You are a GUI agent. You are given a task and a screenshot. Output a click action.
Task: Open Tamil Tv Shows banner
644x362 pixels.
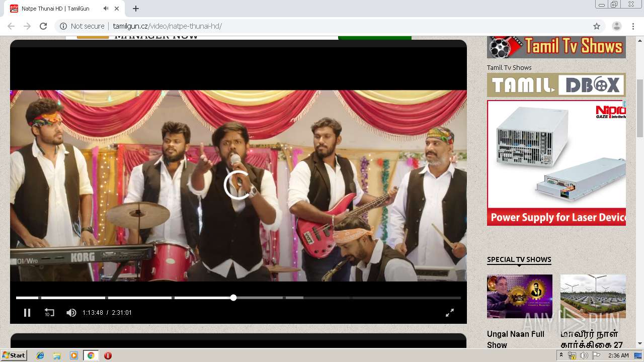[556, 47]
